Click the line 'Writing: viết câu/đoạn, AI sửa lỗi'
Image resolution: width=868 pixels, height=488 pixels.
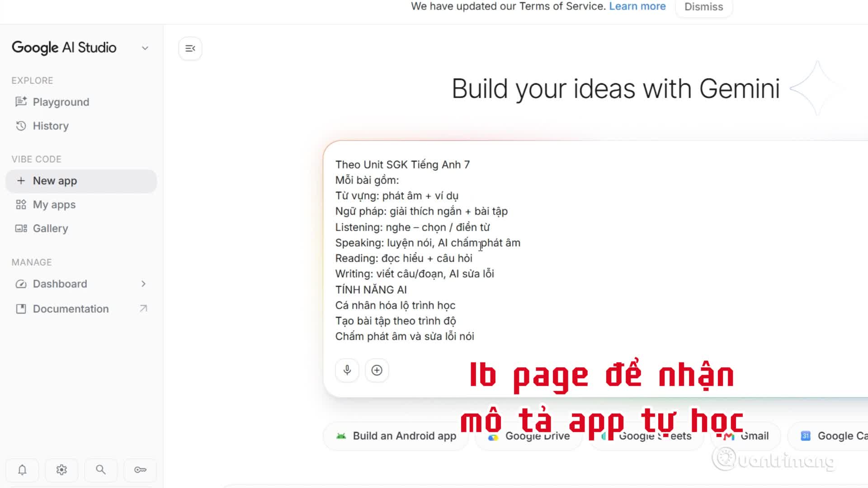point(415,274)
